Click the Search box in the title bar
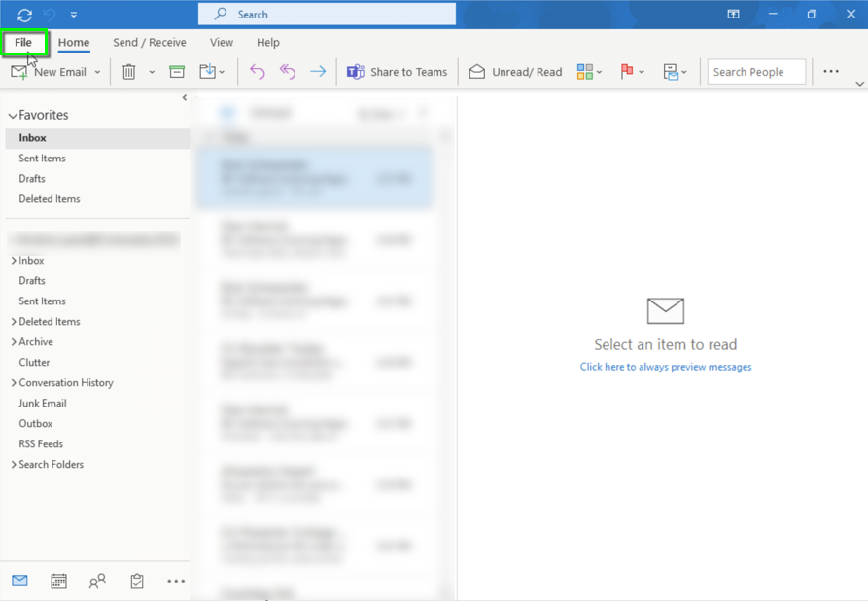 point(327,15)
